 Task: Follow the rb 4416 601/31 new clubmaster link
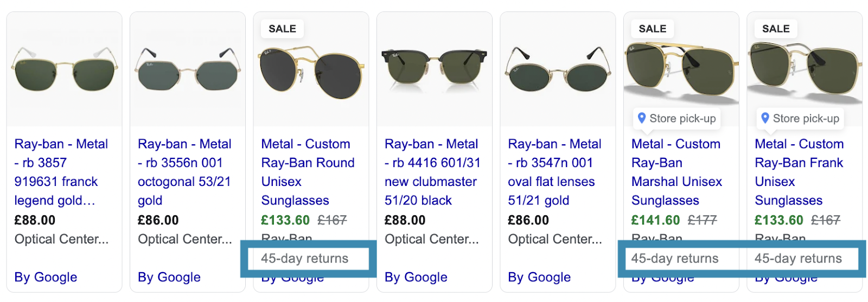pyautogui.click(x=432, y=172)
